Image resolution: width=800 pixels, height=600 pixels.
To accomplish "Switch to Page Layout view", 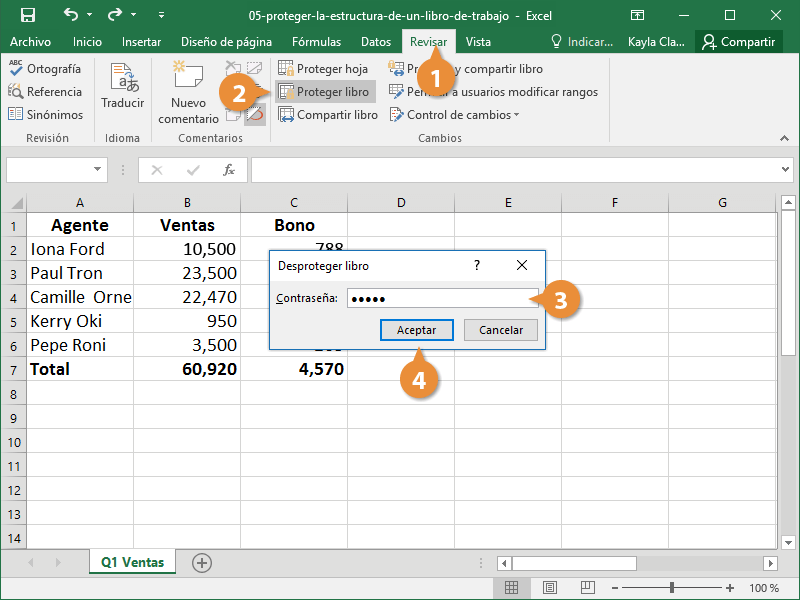I will pyautogui.click(x=549, y=588).
